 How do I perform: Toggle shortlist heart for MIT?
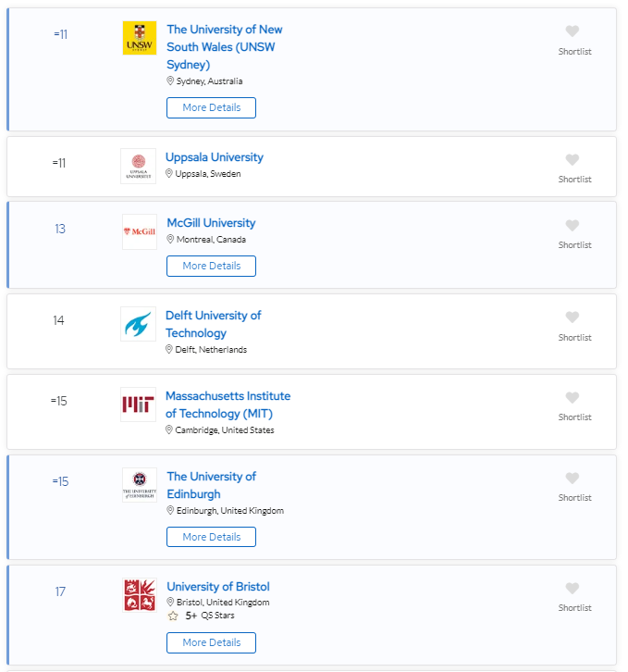(573, 398)
